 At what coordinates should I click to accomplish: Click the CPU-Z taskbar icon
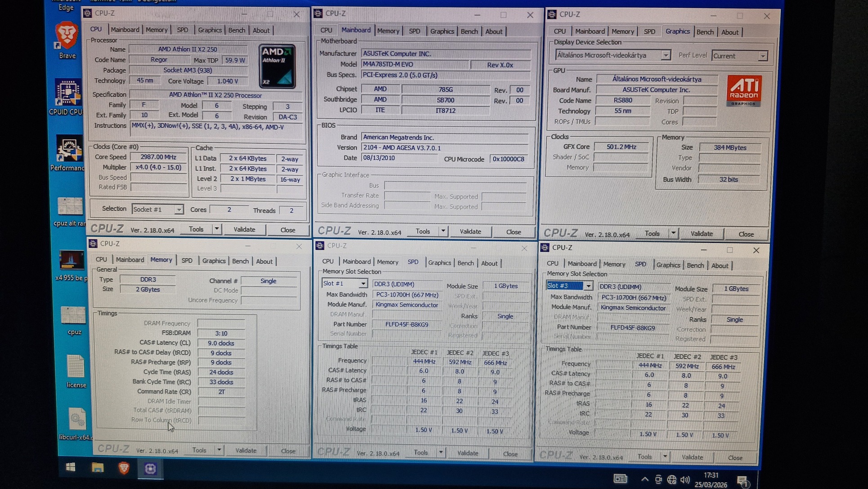150,469
